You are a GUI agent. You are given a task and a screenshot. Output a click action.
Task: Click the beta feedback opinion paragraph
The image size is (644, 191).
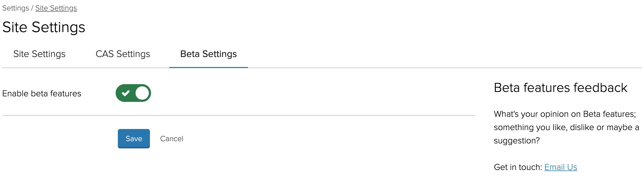coord(566,127)
